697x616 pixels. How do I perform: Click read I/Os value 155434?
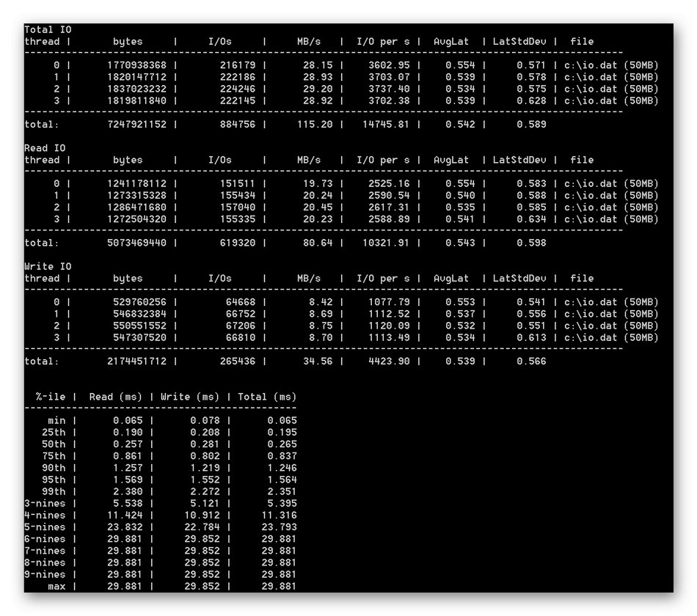point(238,196)
